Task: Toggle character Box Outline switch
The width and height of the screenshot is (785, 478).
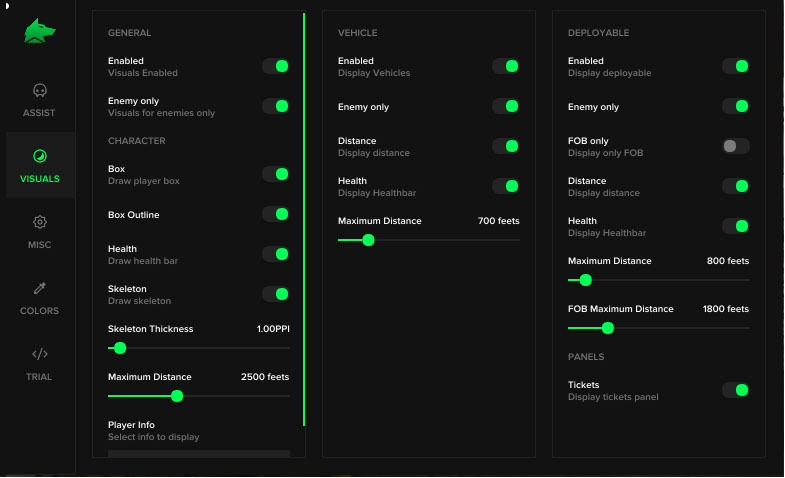Action: (x=276, y=214)
